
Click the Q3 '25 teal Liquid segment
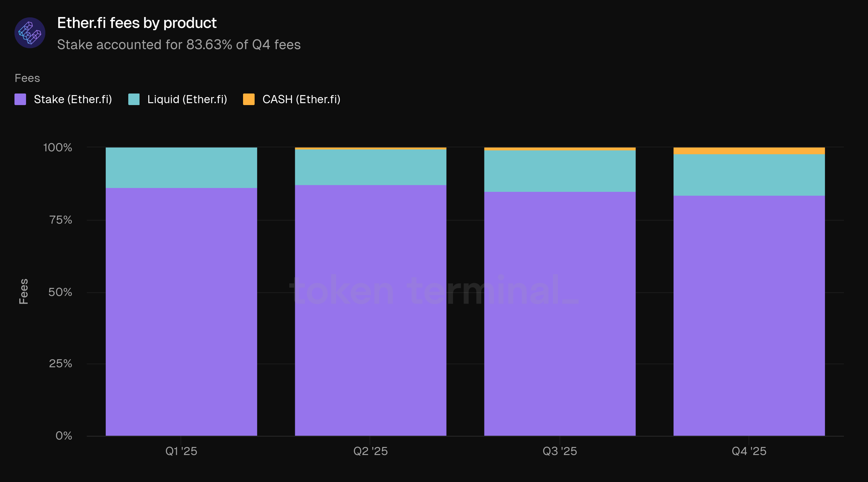click(560, 171)
